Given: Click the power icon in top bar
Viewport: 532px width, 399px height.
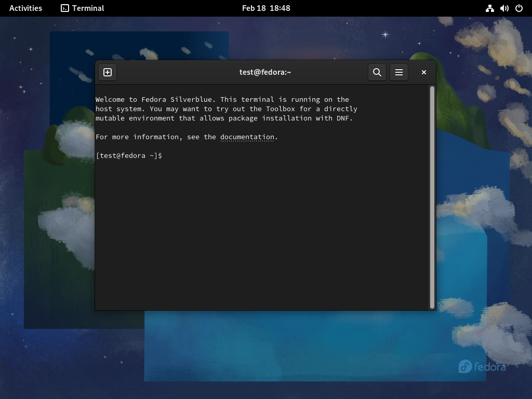Looking at the screenshot, I should [x=519, y=8].
